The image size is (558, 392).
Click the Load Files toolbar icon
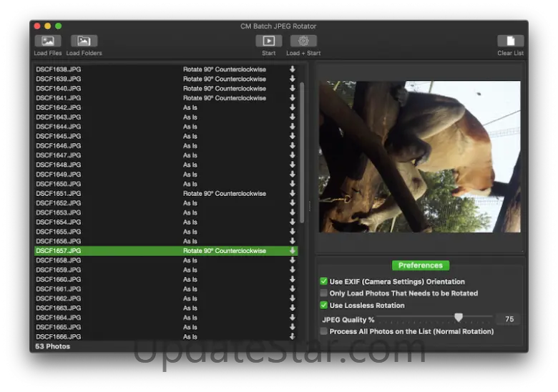click(x=48, y=41)
